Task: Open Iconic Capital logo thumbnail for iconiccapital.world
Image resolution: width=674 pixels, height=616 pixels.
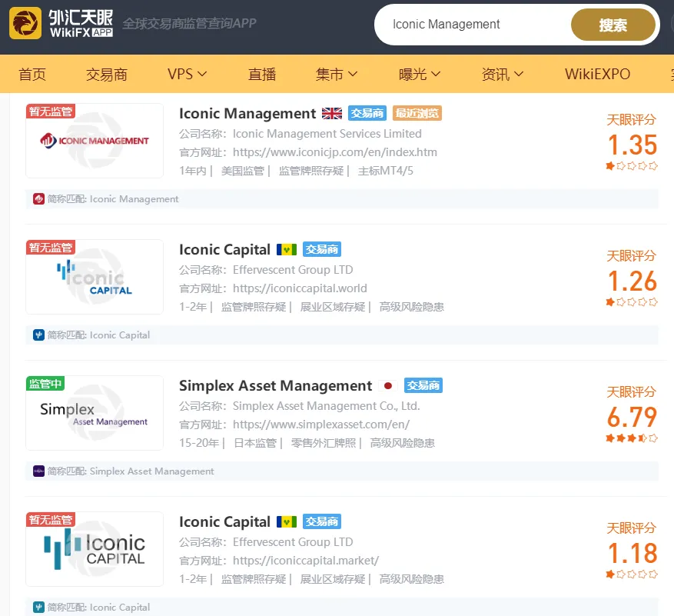Action: tap(95, 277)
